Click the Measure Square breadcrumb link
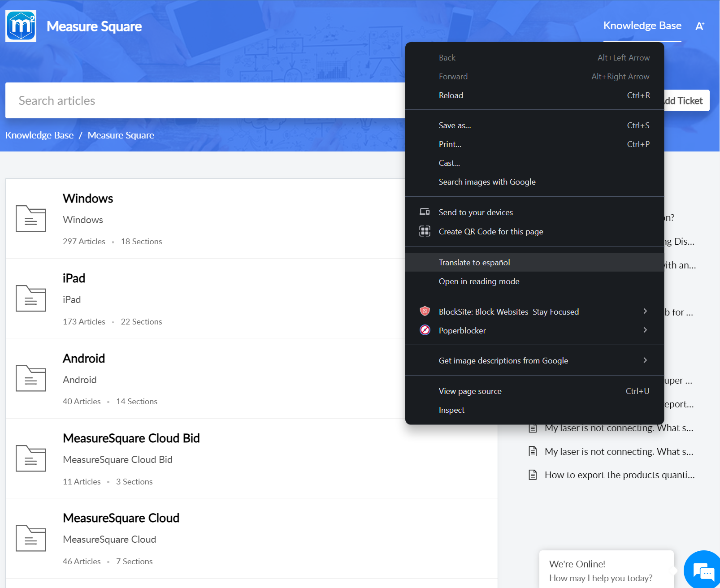The width and height of the screenshot is (720, 588). point(121,135)
